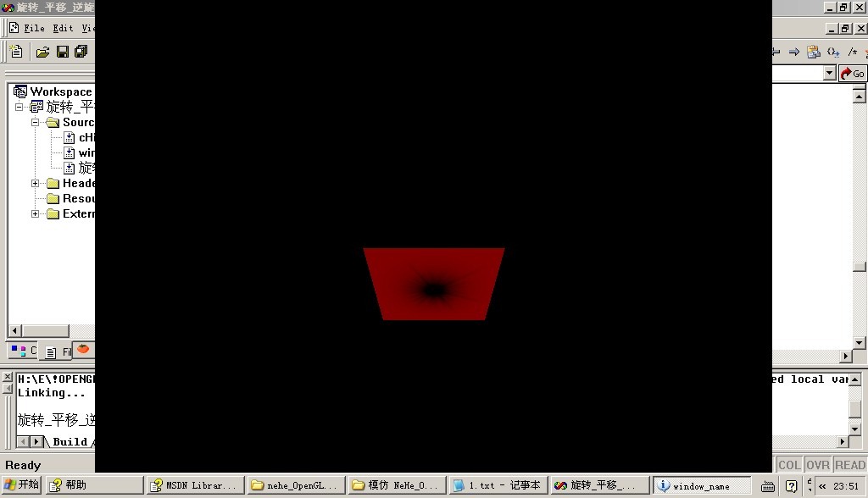
Task: Click the H:\E\!OPENG output line
Action: [x=56, y=379]
